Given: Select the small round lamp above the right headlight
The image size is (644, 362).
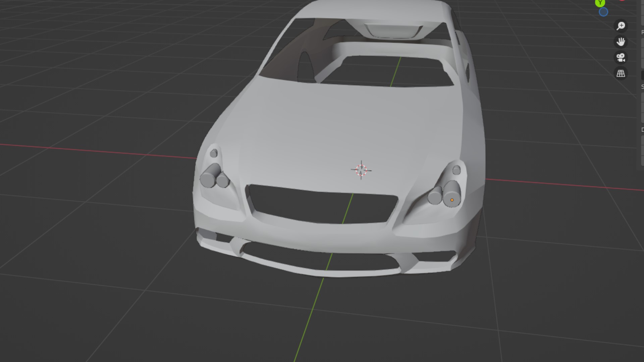Looking at the screenshot, I should coord(457,170).
